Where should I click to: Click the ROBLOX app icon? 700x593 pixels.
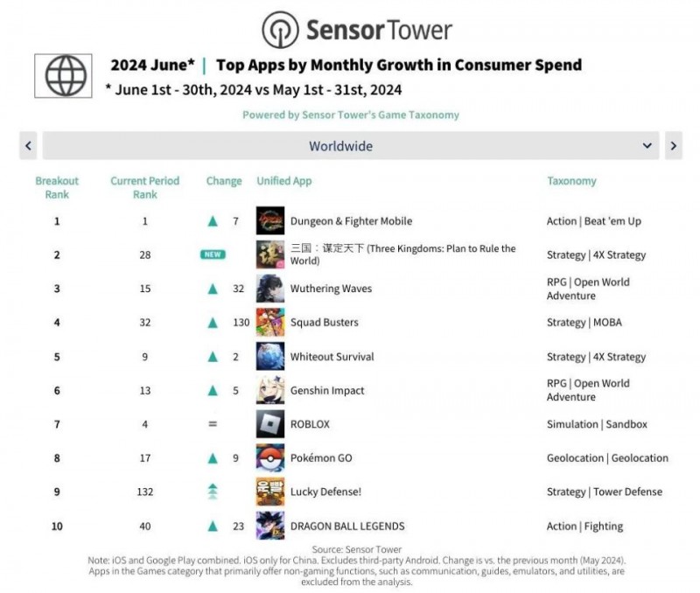pos(269,424)
